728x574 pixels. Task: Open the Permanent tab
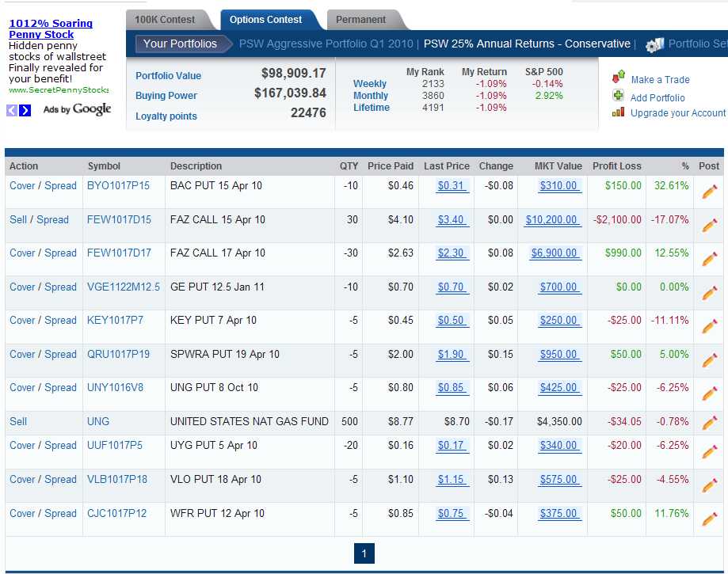[360, 19]
